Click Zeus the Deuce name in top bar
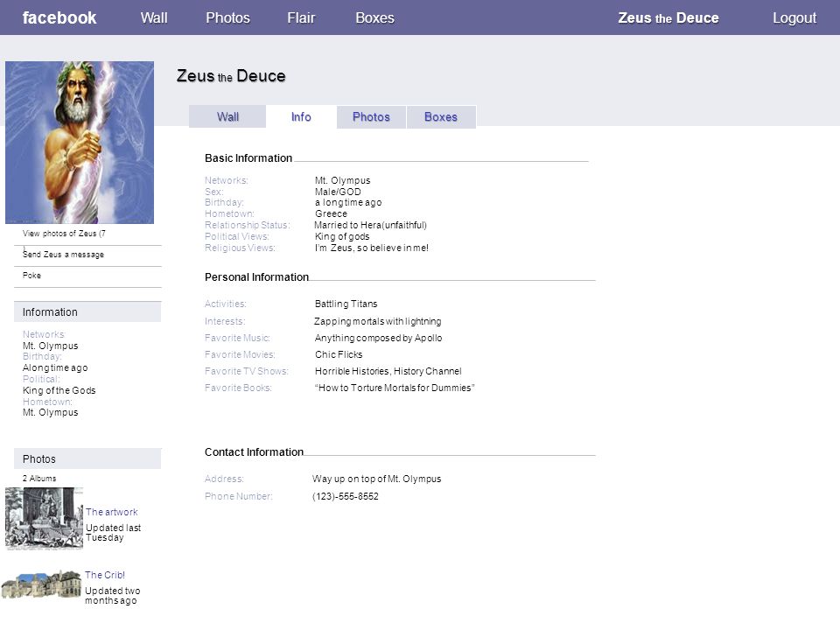This screenshot has width=840, height=630. [668, 17]
